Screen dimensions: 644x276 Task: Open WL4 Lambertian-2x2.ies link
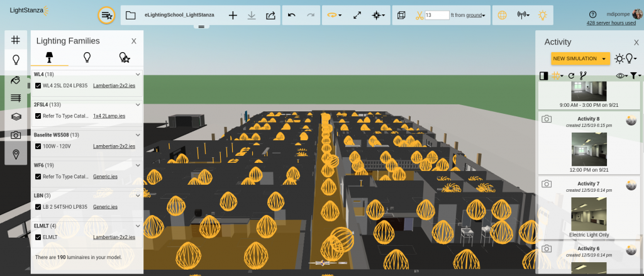click(114, 86)
